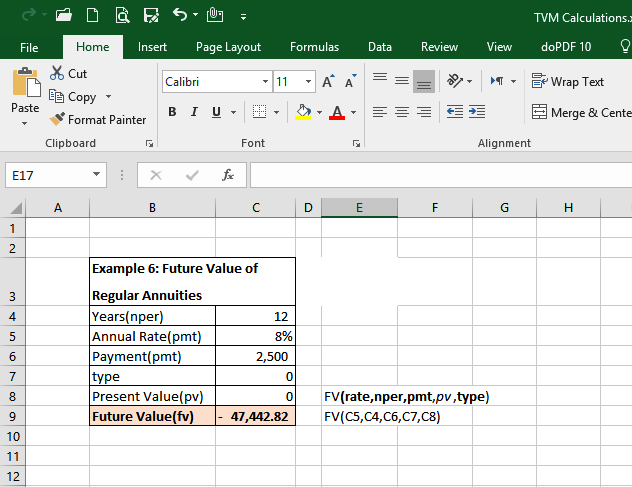Click the Insert Function fx icon
Screen dimensions: 632x487
(228, 175)
